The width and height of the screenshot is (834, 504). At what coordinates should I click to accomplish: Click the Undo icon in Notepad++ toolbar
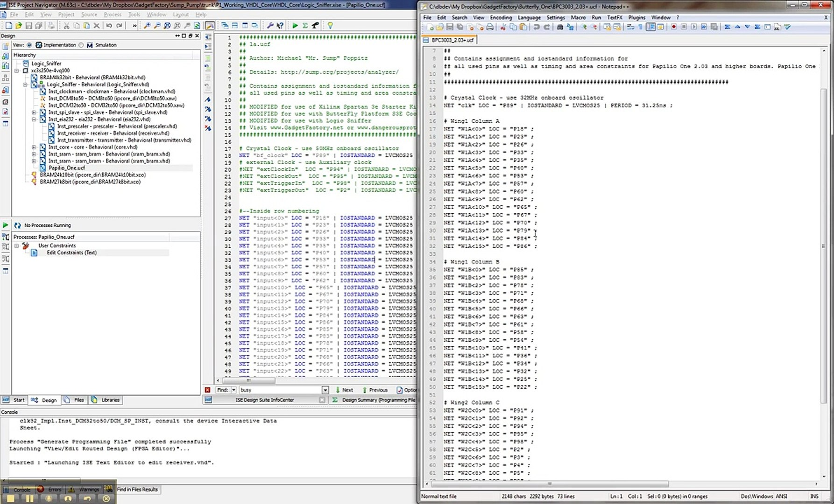click(537, 27)
